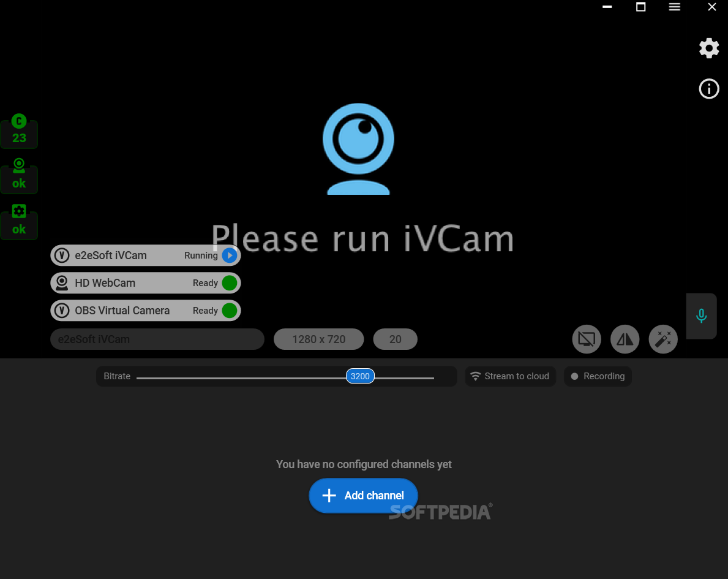728x579 pixels.
Task: Click the encoder chip status ok indicator
Action: 19,222
